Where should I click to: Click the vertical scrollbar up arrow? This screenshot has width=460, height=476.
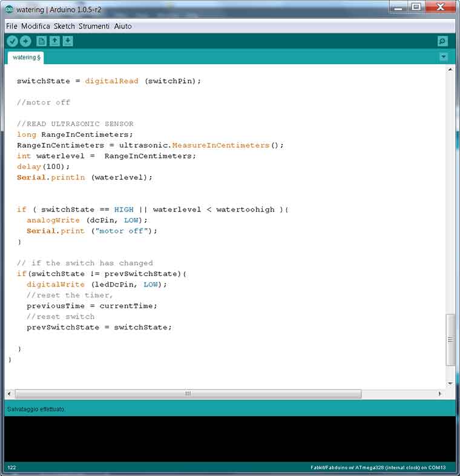pyautogui.click(x=450, y=70)
